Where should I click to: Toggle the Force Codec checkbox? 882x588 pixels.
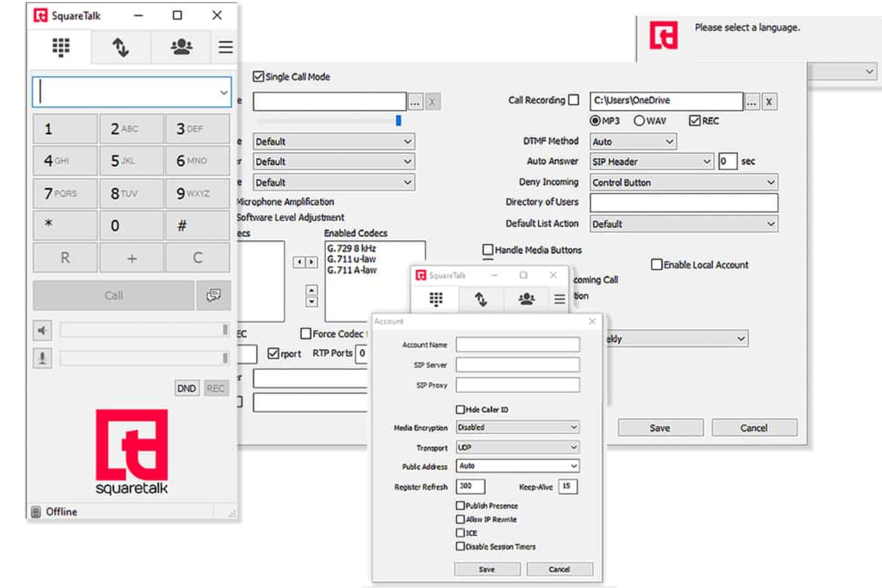[x=306, y=334]
